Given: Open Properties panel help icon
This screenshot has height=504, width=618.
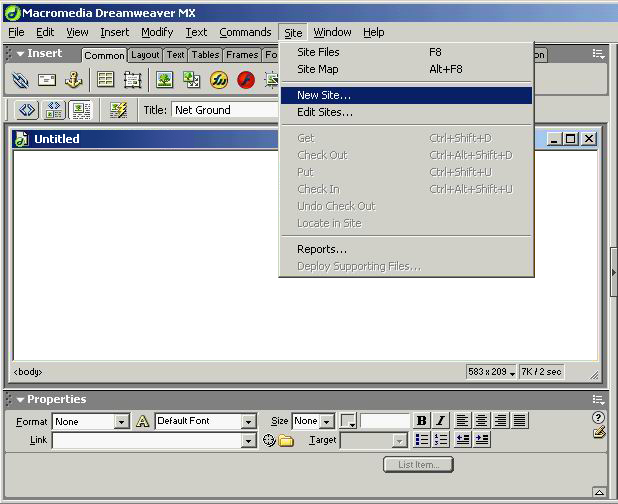Looking at the screenshot, I should point(598,417).
